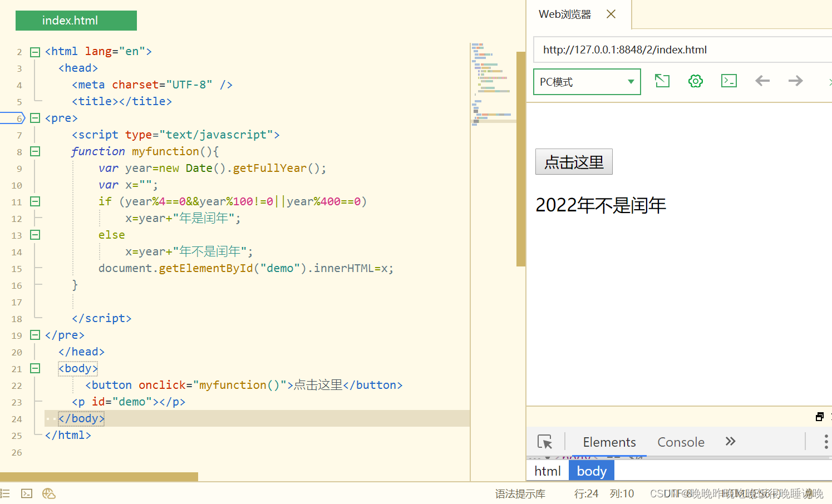
Task: Click the open-in-external-browser icon
Action: [662, 81]
